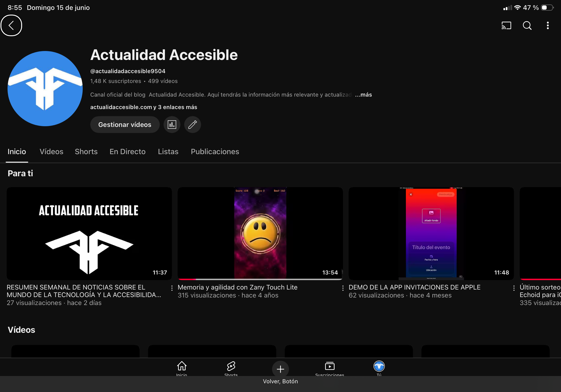The image size is (561, 392).
Task: Open Suscripciones in bottom navigation
Action: coord(330,369)
